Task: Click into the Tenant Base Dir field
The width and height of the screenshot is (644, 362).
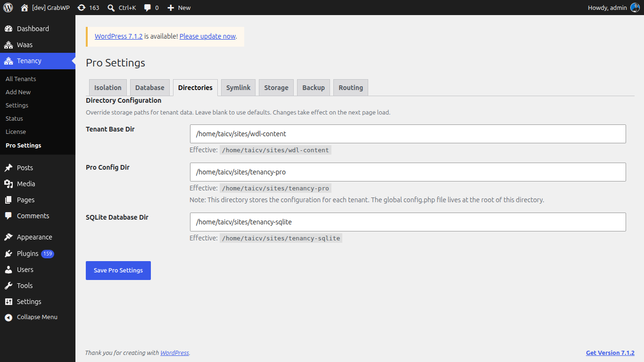Action: coord(408,134)
